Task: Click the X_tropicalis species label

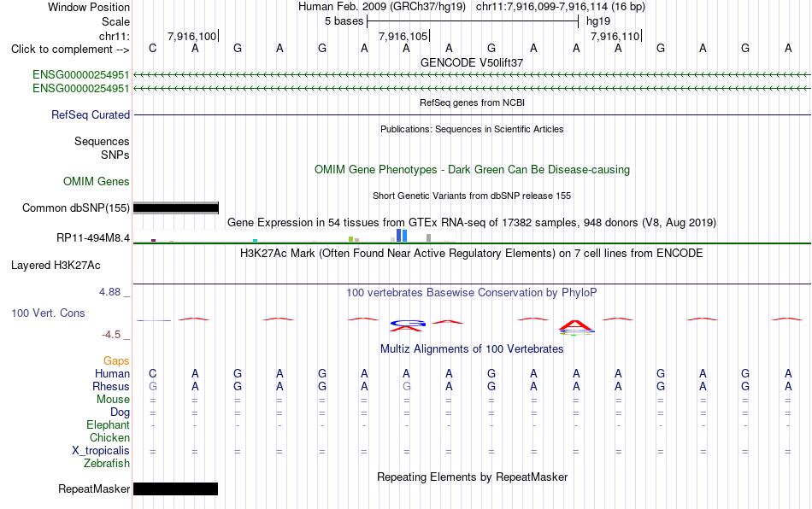Action: pyautogui.click(x=101, y=451)
